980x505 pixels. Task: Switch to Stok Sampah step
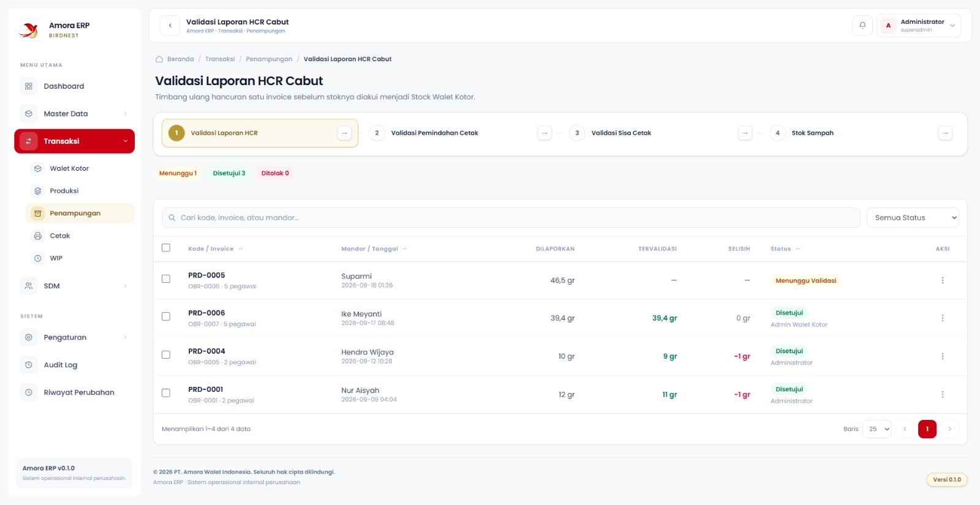coord(861,133)
